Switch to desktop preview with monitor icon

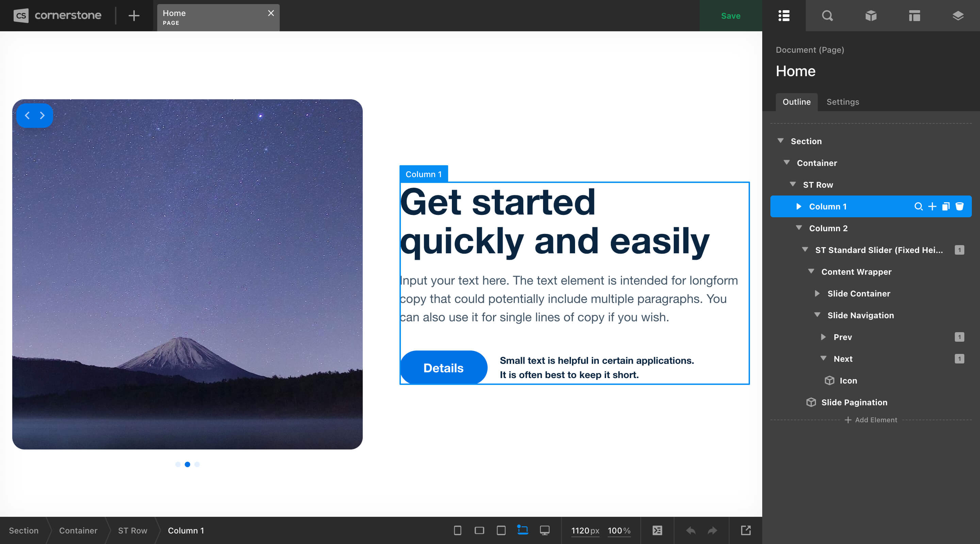[x=545, y=531]
